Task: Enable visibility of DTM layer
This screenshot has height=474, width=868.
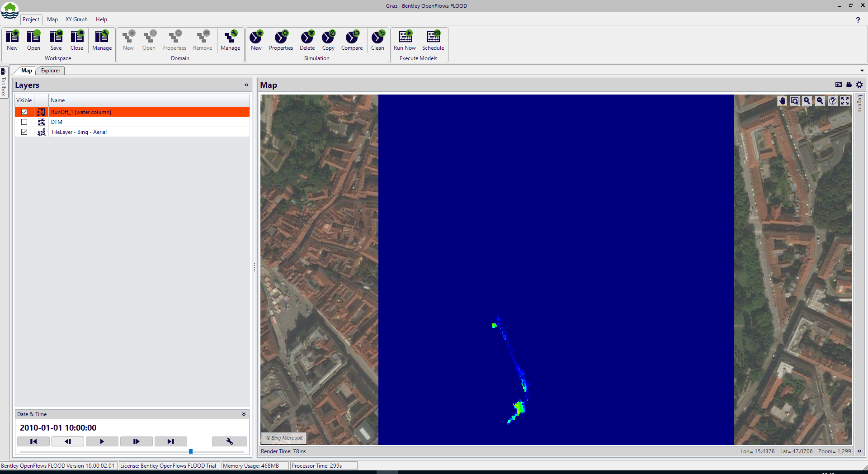Action: [24, 122]
